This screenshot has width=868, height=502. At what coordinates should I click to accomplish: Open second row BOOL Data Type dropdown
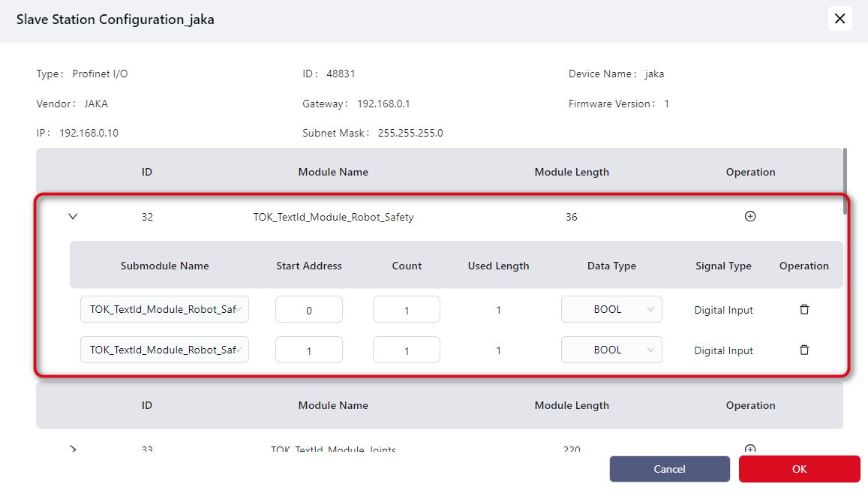pyautogui.click(x=611, y=350)
